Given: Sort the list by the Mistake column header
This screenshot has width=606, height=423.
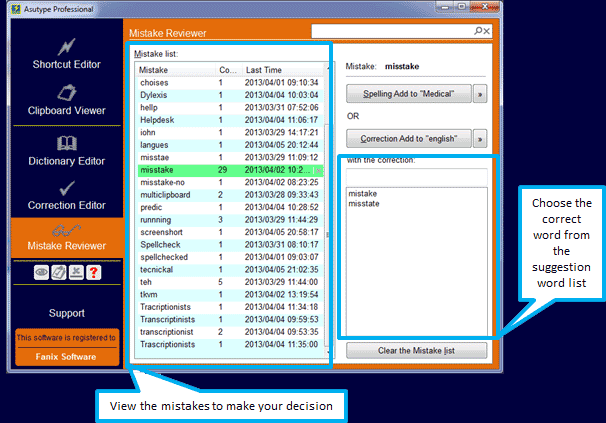Looking at the screenshot, I should tap(175, 70).
